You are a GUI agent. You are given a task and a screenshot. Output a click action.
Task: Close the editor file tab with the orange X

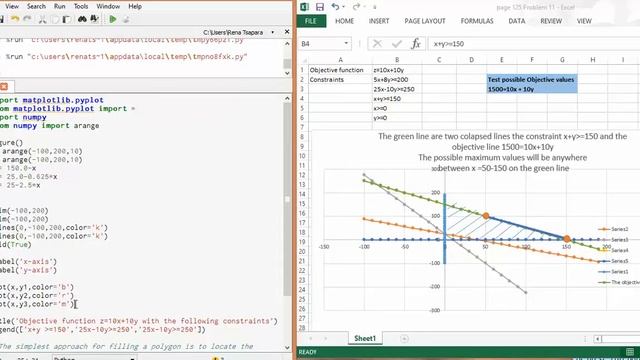(4, 87)
